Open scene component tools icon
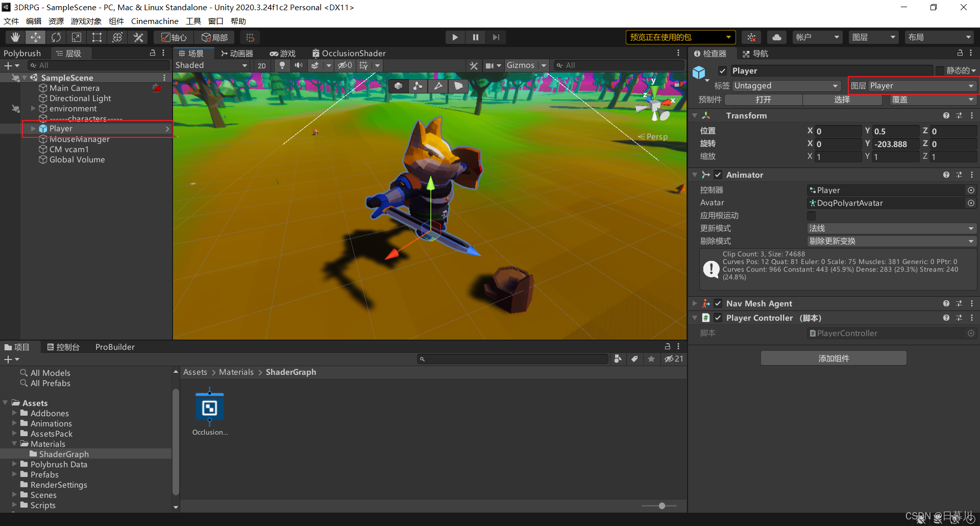This screenshot has width=980, height=526. 474,65
